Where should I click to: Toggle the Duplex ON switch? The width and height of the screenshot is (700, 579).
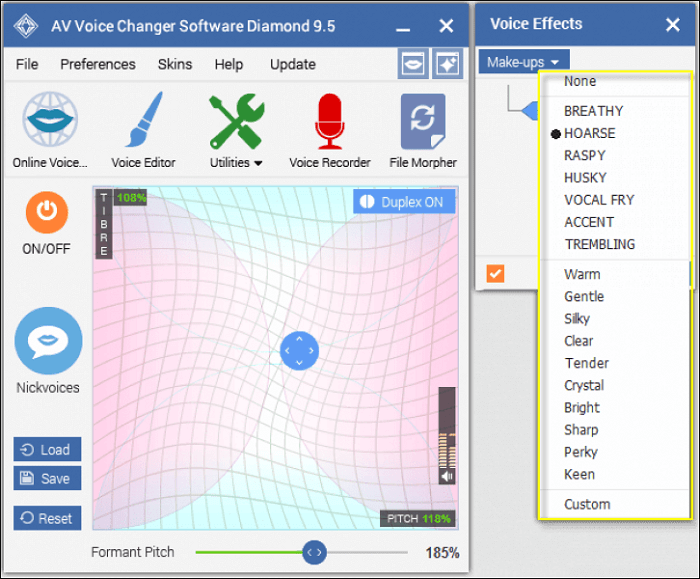[403, 202]
